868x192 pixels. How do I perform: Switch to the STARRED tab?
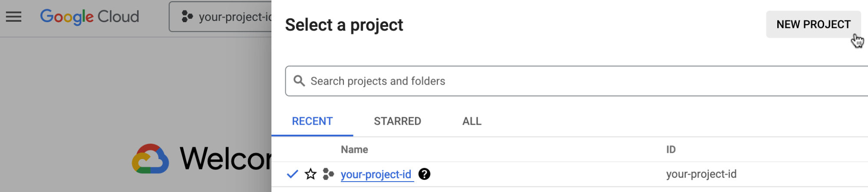(397, 121)
